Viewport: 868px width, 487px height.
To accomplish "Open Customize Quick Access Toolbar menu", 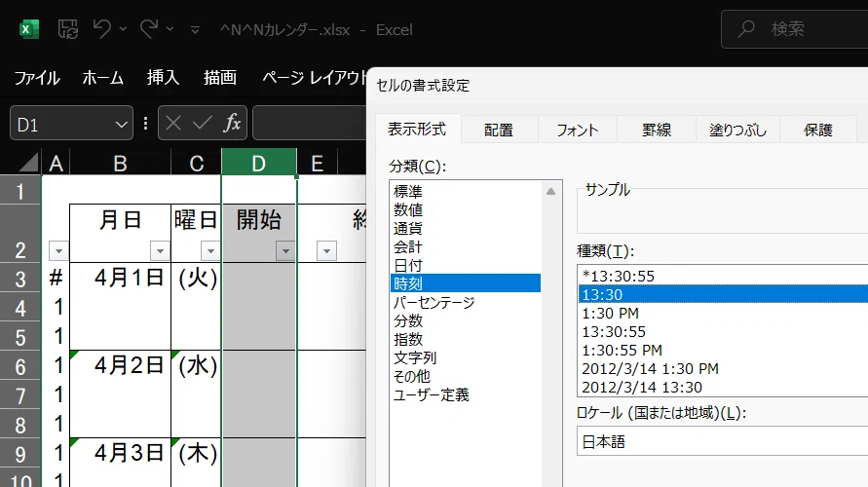I will [x=195, y=29].
